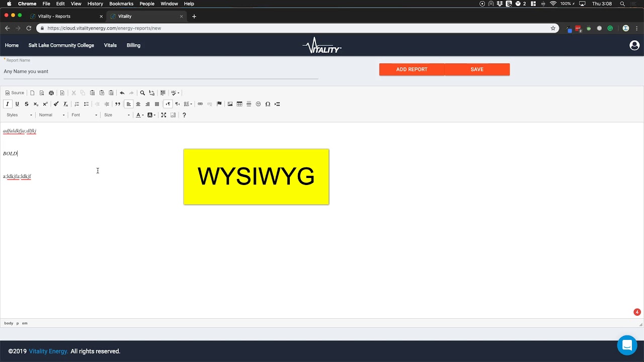Open the background color picker
Screen dimensions: 644x362
point(151,115)
